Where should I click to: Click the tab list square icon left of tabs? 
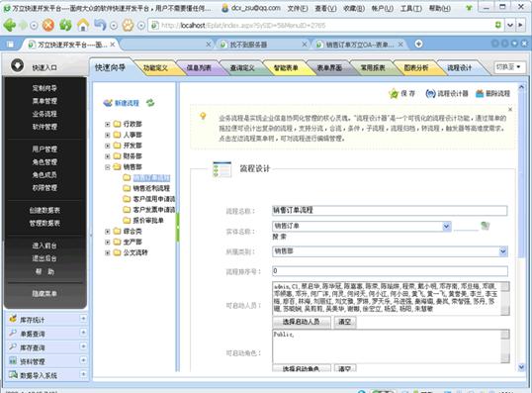pos(10,45)
